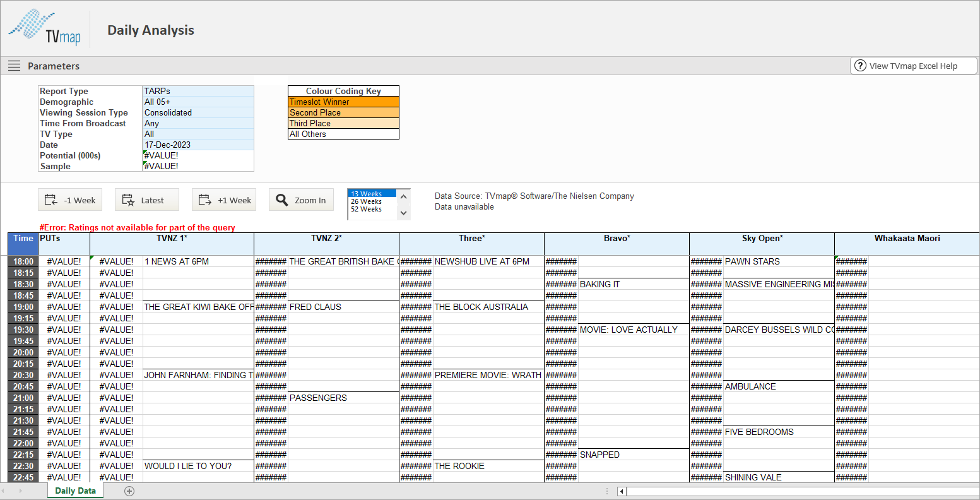Click the Time From Broadcast value Any

[198, 123]
